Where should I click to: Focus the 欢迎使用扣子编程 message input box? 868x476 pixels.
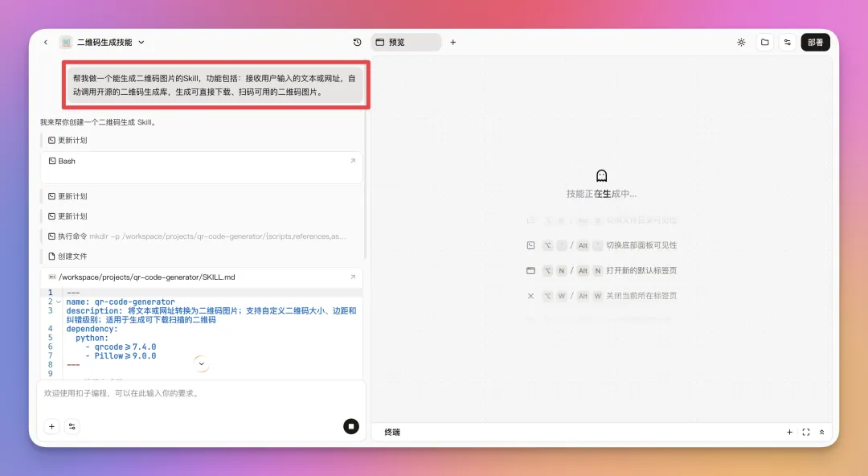[x=202, y=393]
